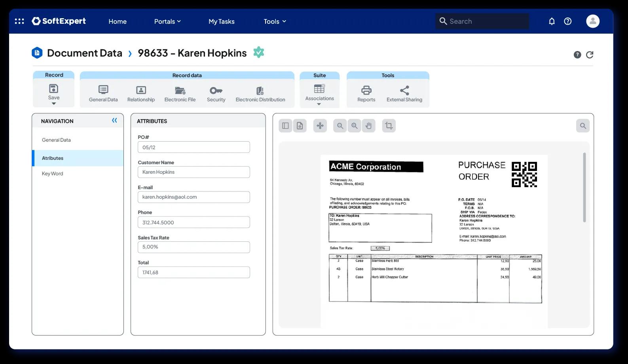Expand the Tools menu in top bar
628x364 pixels.
[x=275, y=21]
